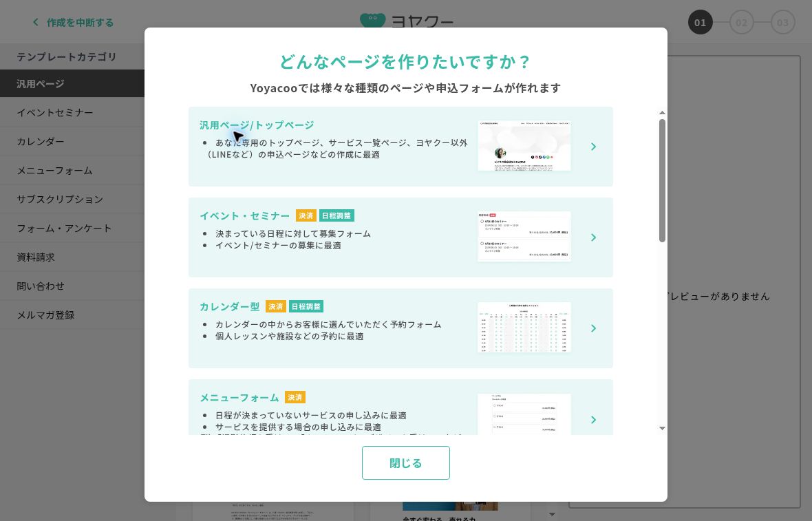812x521 pixels.
Task: Open the 汎用ページ/トップページ chevron arrow
Action: point(593,147)
